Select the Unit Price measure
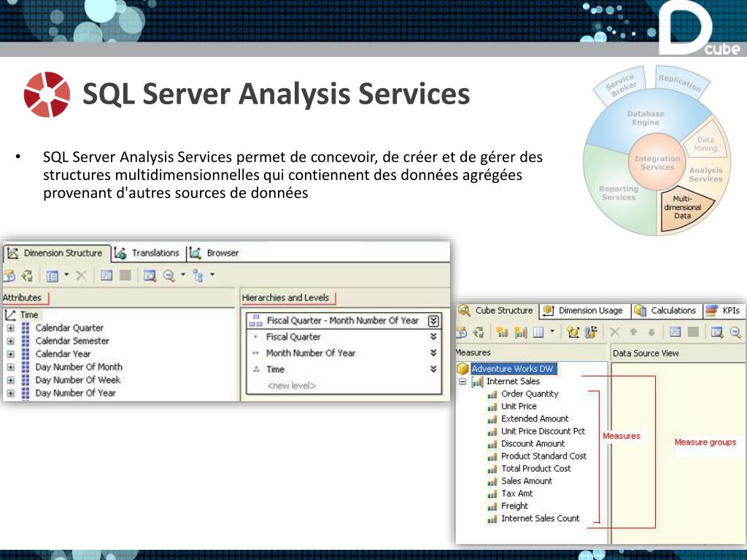This screenshot has height=560, width=747. [x=519, y=406]
